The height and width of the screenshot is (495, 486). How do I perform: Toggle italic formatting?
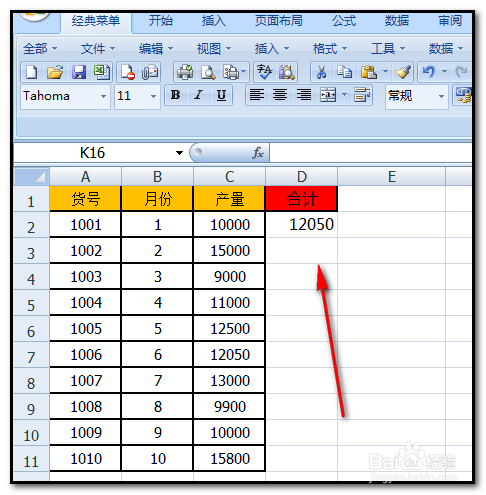pos(199,95)
